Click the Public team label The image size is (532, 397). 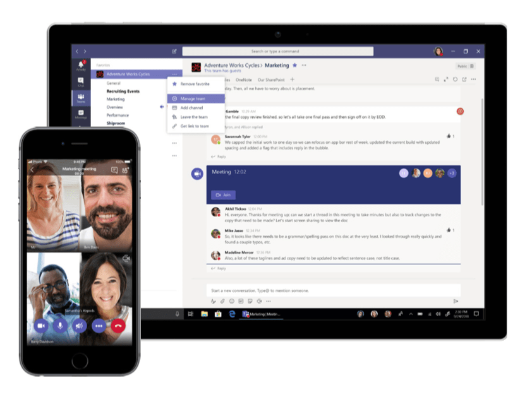tap(462, 66)
